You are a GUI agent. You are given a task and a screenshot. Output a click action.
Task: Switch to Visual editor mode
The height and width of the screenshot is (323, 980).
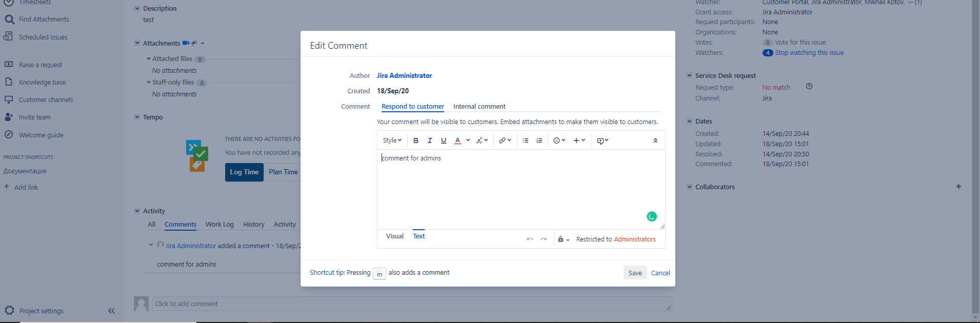[x=395, y=236]
